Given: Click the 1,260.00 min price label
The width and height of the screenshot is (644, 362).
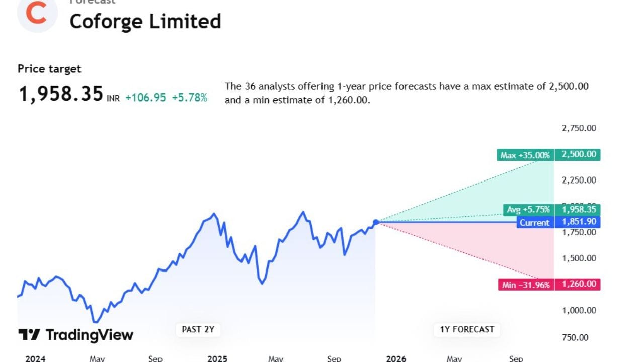Looking at the screenshot, I should tap(578, 285).
